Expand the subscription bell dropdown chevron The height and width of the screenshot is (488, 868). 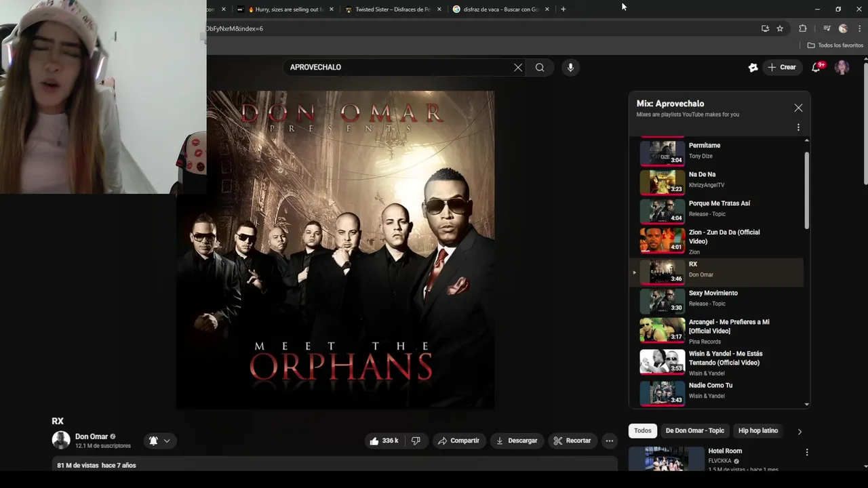pyautogui.click(x=166, y=441)
